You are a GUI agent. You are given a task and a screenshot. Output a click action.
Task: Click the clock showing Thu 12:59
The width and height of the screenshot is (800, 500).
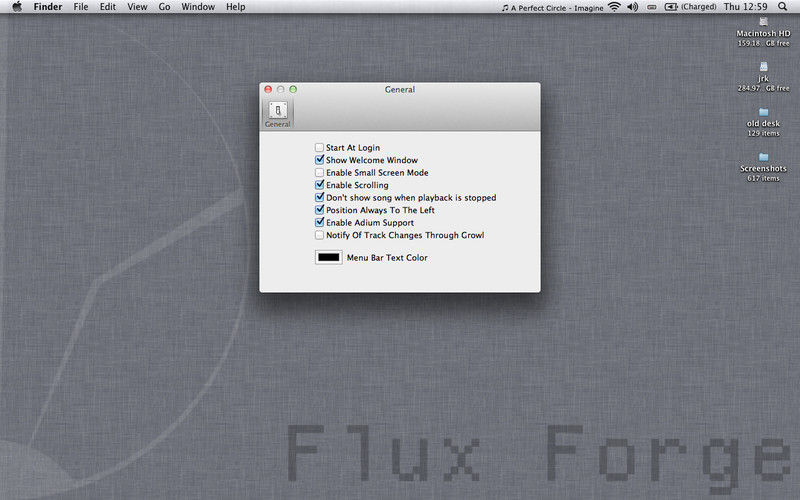(x=745, y=7)
